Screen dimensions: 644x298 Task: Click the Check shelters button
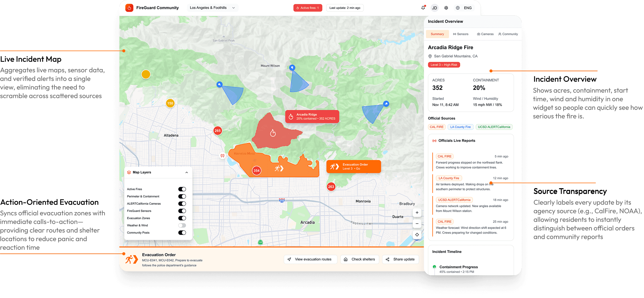point(360,259)
